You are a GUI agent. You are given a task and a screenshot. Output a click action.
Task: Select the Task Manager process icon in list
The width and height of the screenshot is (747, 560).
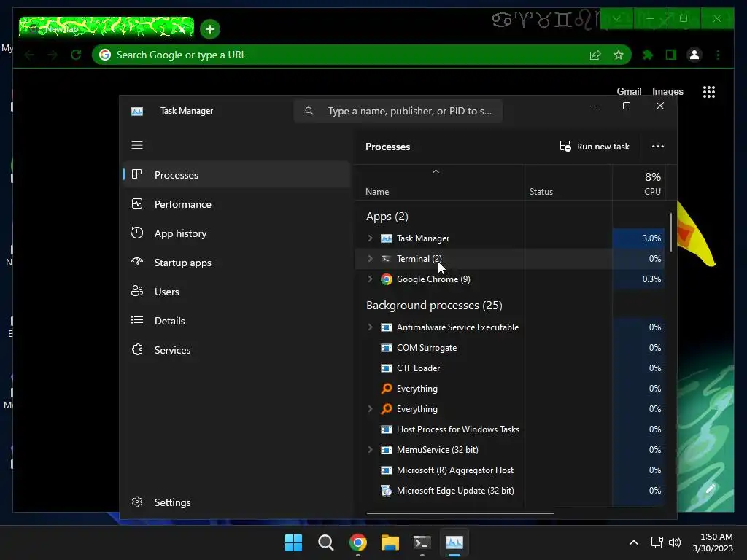[387, 238]
